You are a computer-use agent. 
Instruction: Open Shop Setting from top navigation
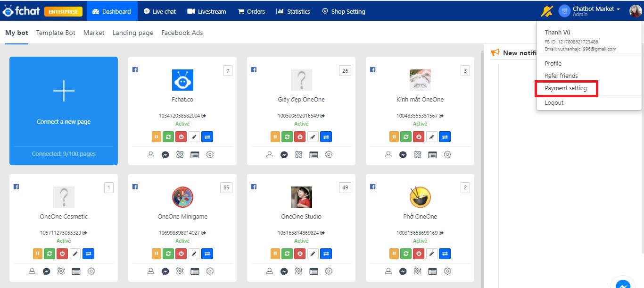pos(344,11)
